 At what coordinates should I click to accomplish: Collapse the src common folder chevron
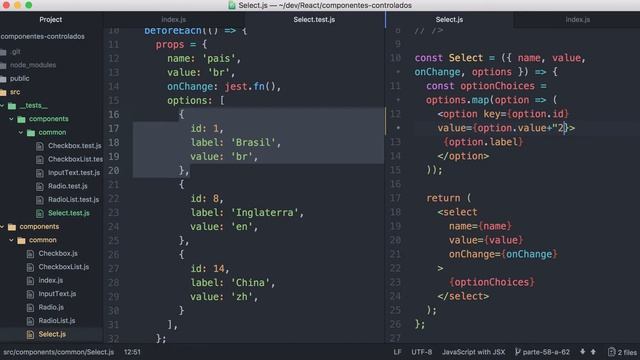(x=12, y=240)
